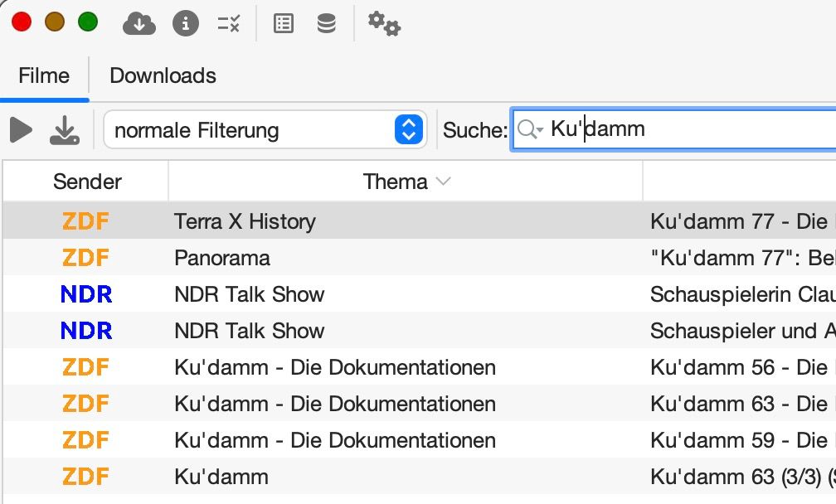Click the filter checklist icon in toolbar
The width and height of the screenshot is (836, 504).
coord(229,24)
